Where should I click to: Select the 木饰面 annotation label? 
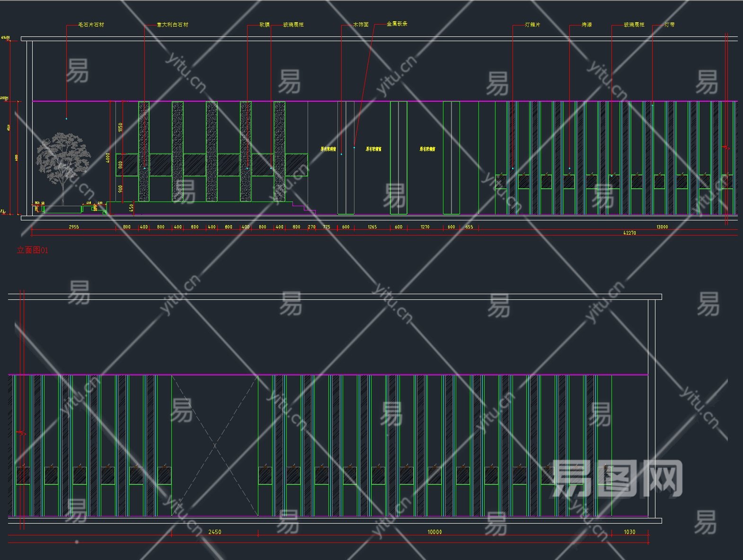coord(361,25)
